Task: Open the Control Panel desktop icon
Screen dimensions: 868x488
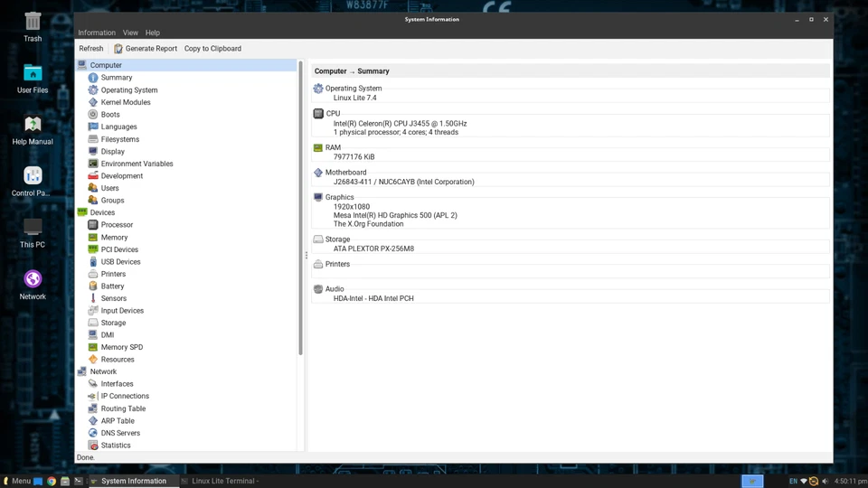Action: [x=31, y=182]
